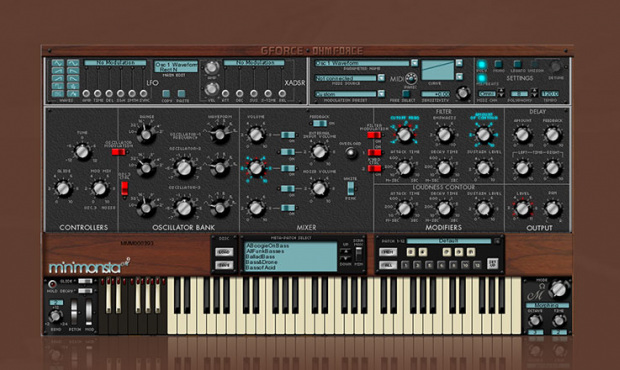Click the Overload lamp in the mixer
The image size is (620, 370).
351,153
